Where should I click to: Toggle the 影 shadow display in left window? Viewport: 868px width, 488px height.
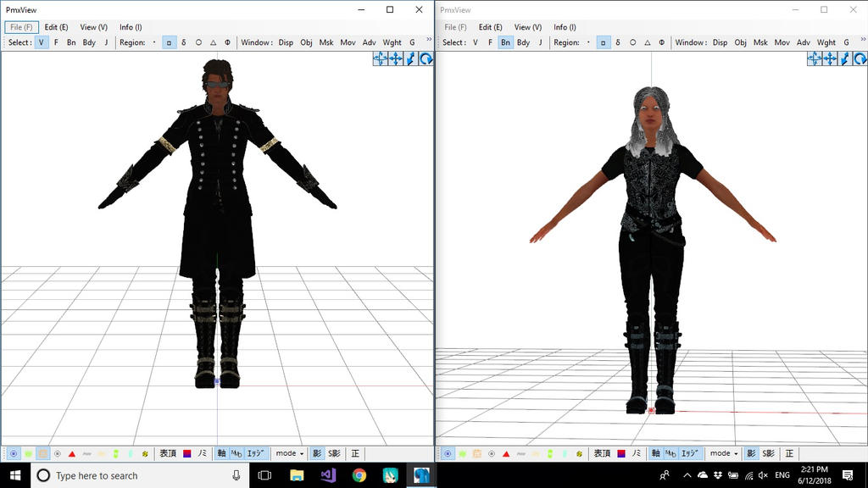(316, 454)
